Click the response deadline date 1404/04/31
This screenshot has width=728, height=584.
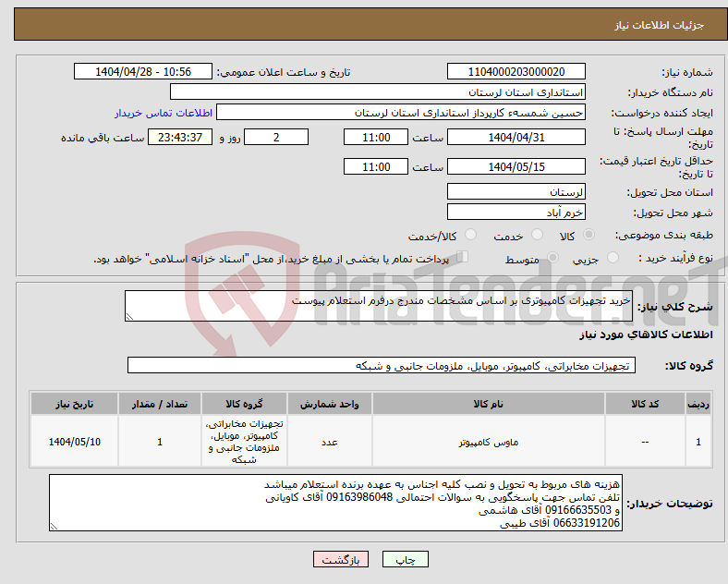click(x=516, y=138)
